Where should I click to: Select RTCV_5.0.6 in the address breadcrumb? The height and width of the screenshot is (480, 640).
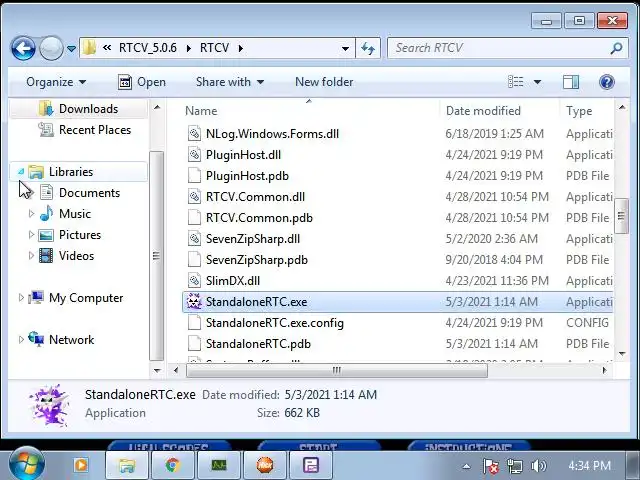click(x=148, y=48)
